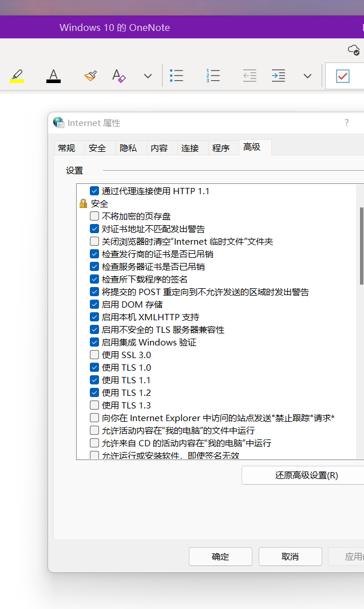Toggle 启用本机 XMLHTTP 支持
The width and height of the screenshot is (364, 609).
point(94,317)
